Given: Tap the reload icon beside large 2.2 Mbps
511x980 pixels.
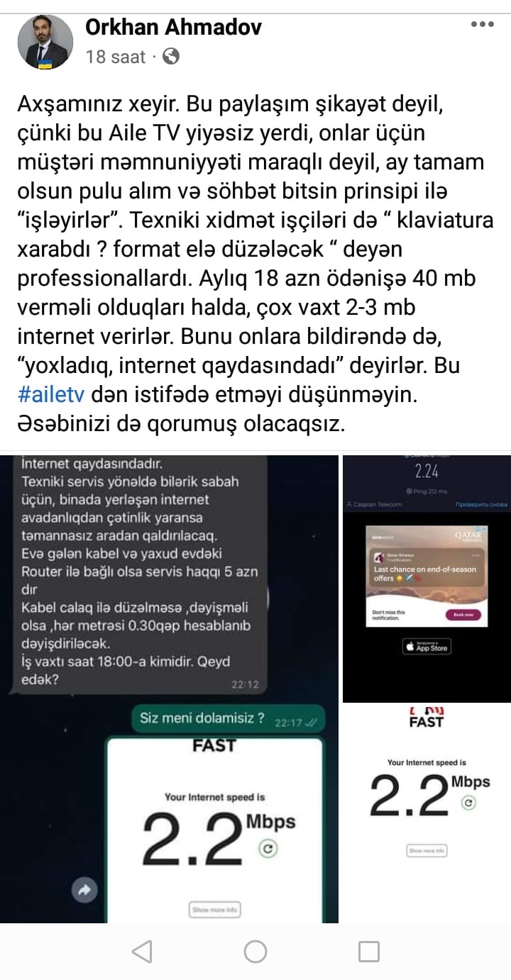Looking at the screenshot, I should pyautogui.click(x=268, y=848).
